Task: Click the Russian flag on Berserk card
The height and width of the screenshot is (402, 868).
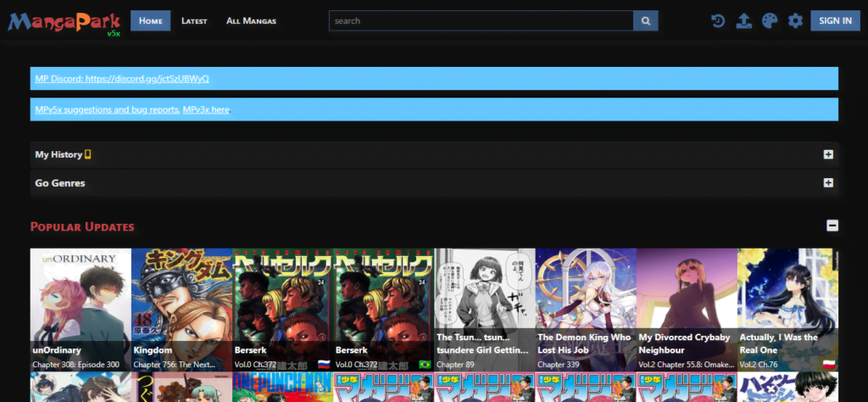Action: tap(324, 365)
